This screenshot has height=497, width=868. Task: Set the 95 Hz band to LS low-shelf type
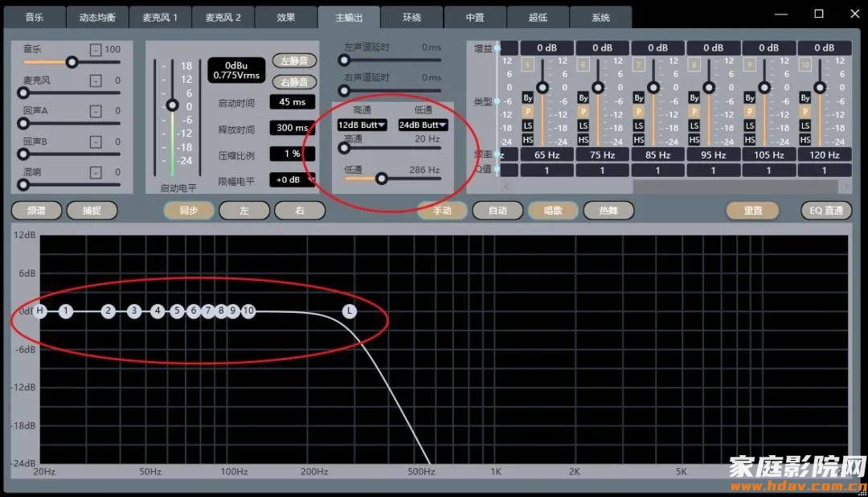pos(694,125)
